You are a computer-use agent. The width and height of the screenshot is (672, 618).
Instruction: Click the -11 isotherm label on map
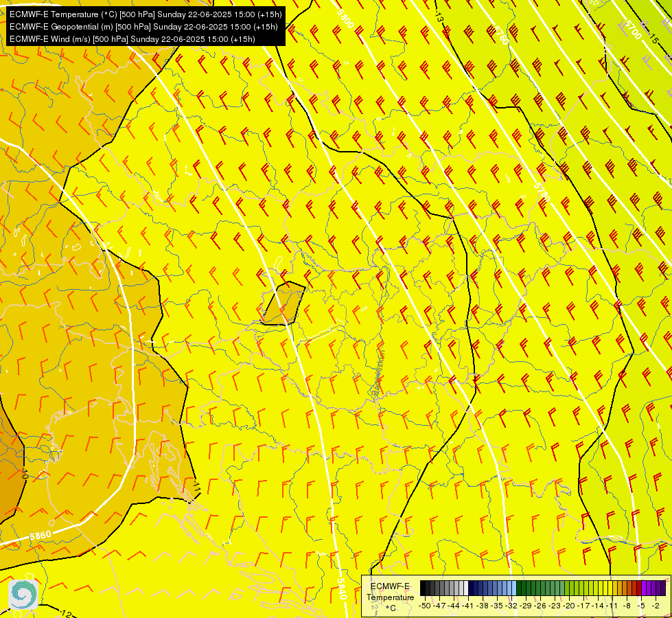(196, 486)
